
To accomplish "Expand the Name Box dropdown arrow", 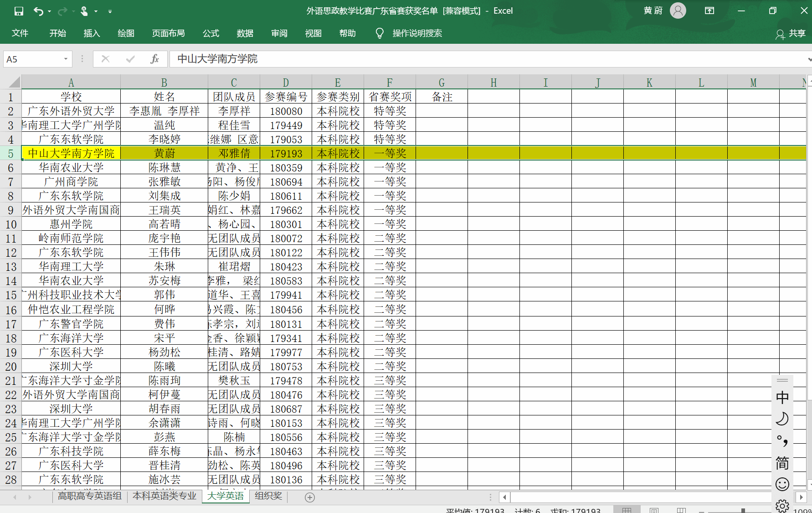I will click(x=66, y=59).
